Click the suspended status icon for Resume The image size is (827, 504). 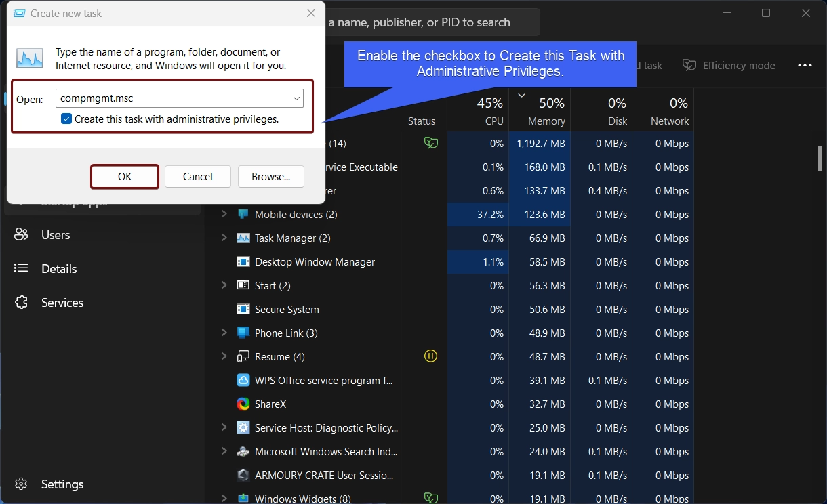(430, 356)
